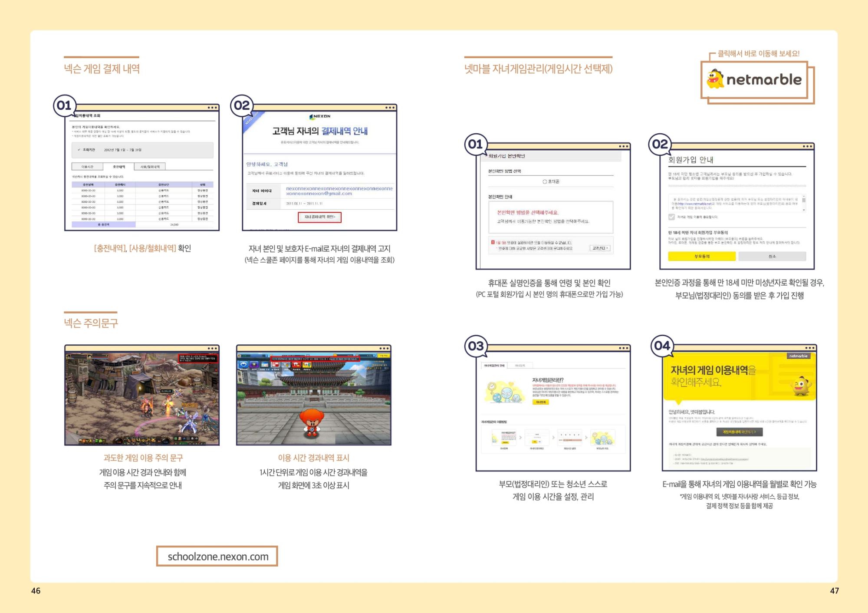Click the 조회기간 date range field

tap(142, 150)
